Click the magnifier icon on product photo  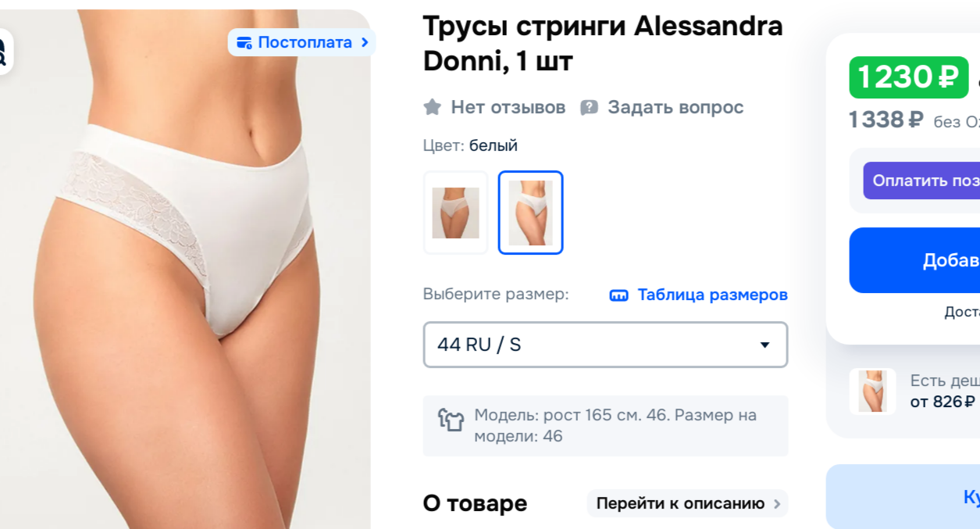coord(4,52)
